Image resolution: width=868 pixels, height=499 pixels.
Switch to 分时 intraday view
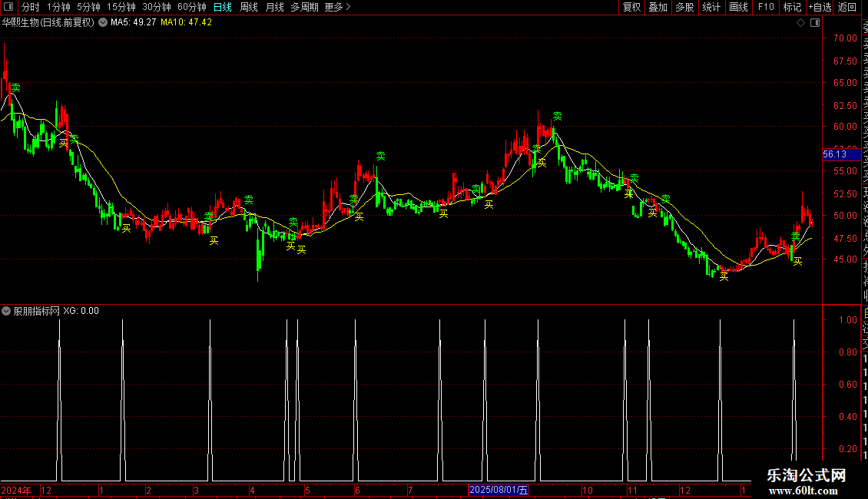click(31, 7)
